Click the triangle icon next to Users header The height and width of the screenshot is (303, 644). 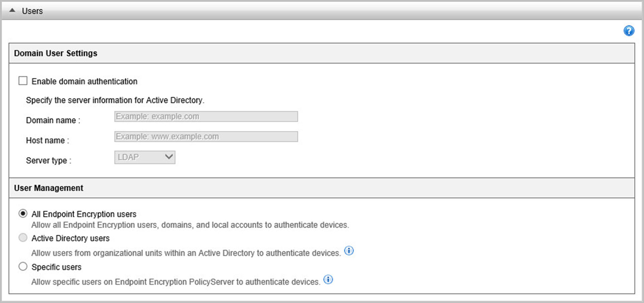pyautogui.click(x=12, y=10)
